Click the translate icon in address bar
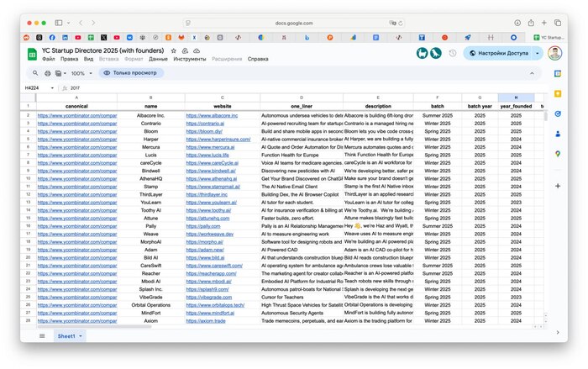The height and width of the screenshot is (369, 588). pos(392,23)
